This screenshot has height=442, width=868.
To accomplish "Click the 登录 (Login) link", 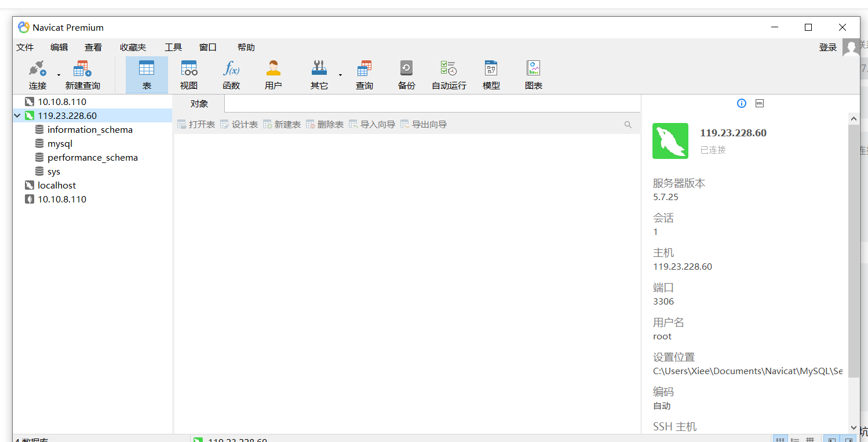I will (827, 48).
